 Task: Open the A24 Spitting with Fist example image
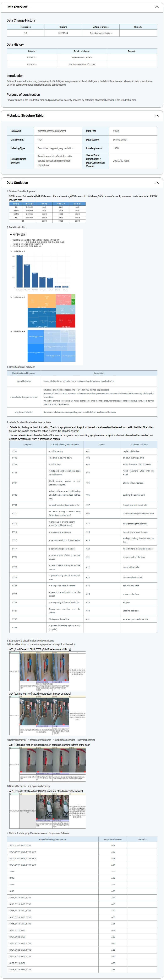coord(47,715)
